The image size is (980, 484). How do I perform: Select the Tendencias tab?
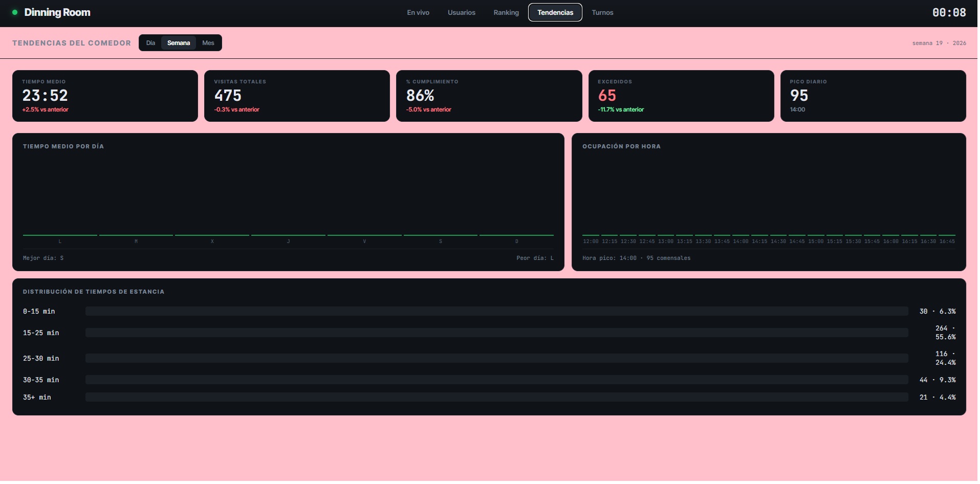coord(556,12)
